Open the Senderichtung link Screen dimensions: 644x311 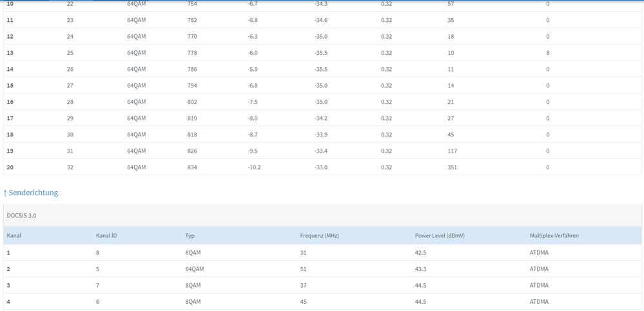click(x=33, y=193)
